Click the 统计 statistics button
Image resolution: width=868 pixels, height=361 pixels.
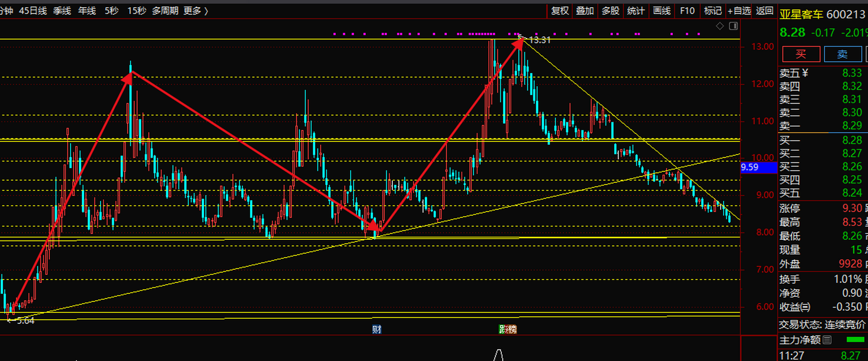point(636,11)
